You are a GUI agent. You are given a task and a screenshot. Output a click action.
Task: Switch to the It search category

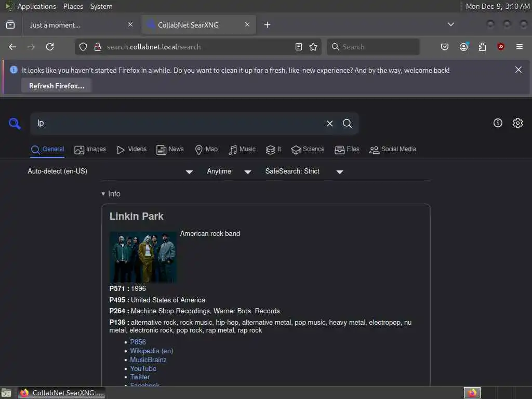pyautogui.click(x=273, y=150)
